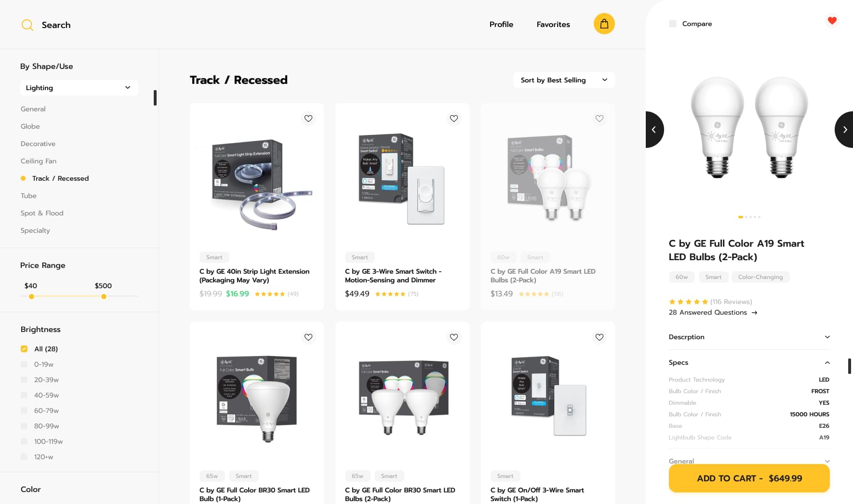Go to next product image arrow

[x=844, y=130]
